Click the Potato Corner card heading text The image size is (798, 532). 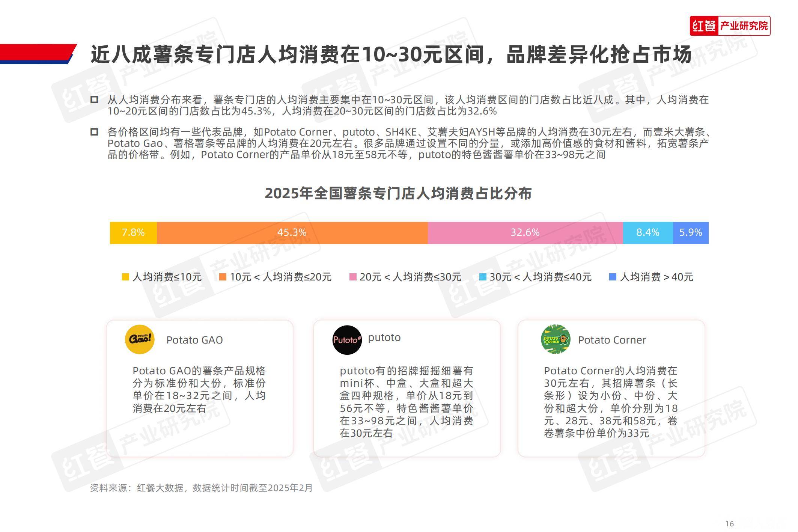click(612, 340)
